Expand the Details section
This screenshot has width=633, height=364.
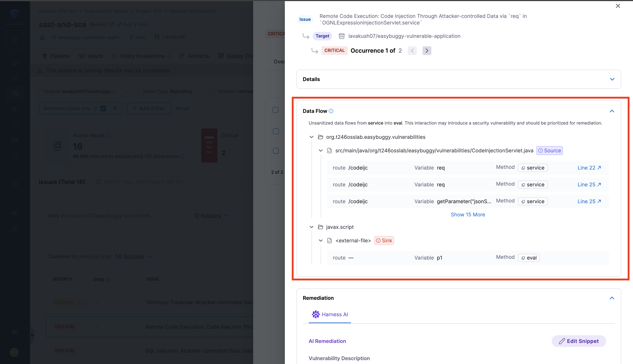click(x=612, y=79)
